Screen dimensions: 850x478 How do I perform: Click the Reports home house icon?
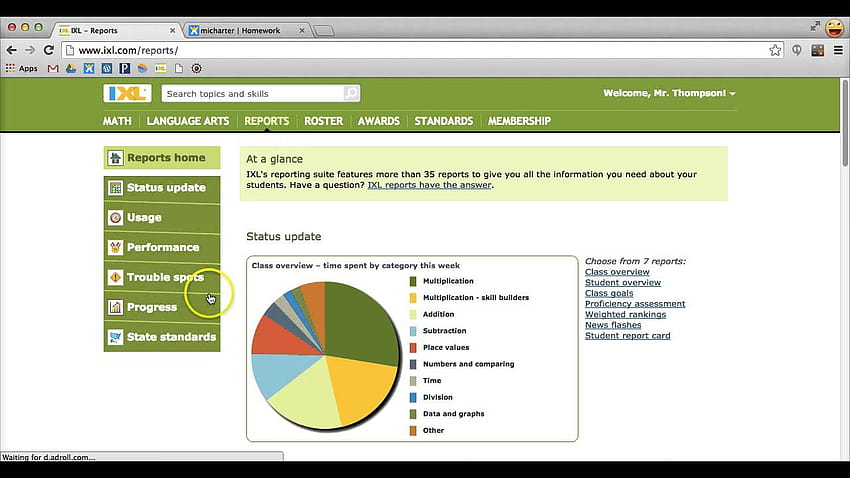click(115, 158)
